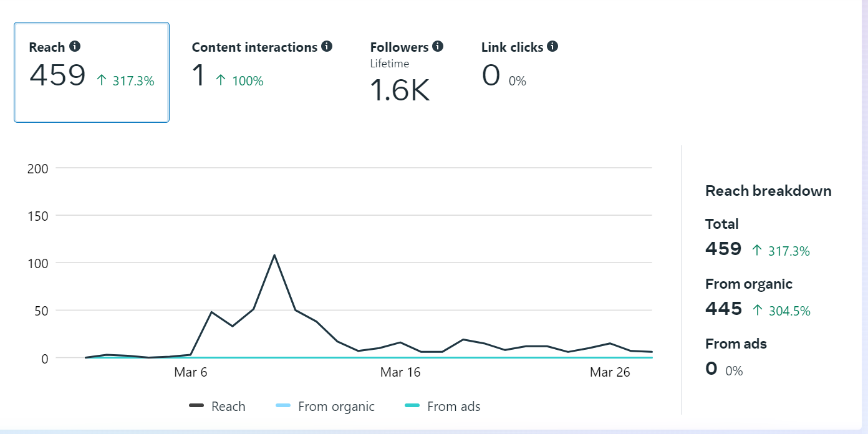Click the green up arrow beside 317.3% in the Reach card

tap(102, 80)
